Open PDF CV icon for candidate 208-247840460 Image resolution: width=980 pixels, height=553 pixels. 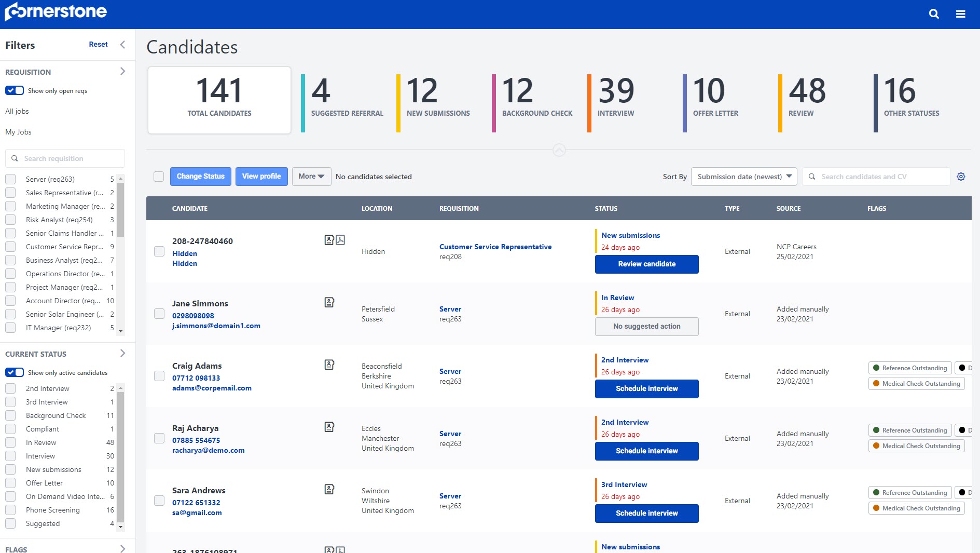(x=340, y=240)
